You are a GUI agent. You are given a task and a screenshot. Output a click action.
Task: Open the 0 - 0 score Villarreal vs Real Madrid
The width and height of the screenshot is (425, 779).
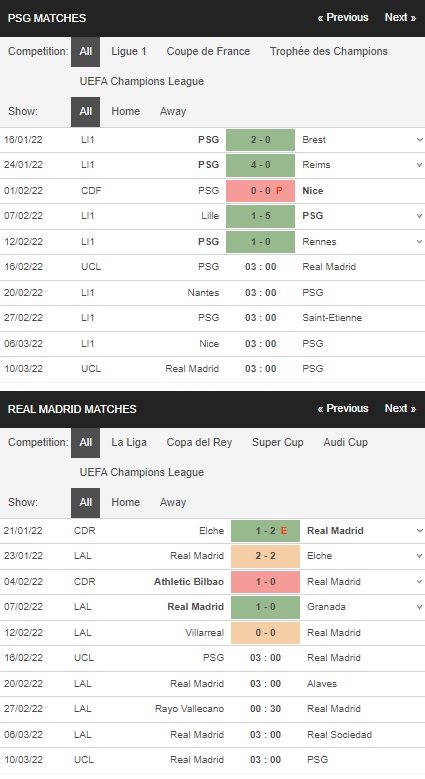click(265, 632)
